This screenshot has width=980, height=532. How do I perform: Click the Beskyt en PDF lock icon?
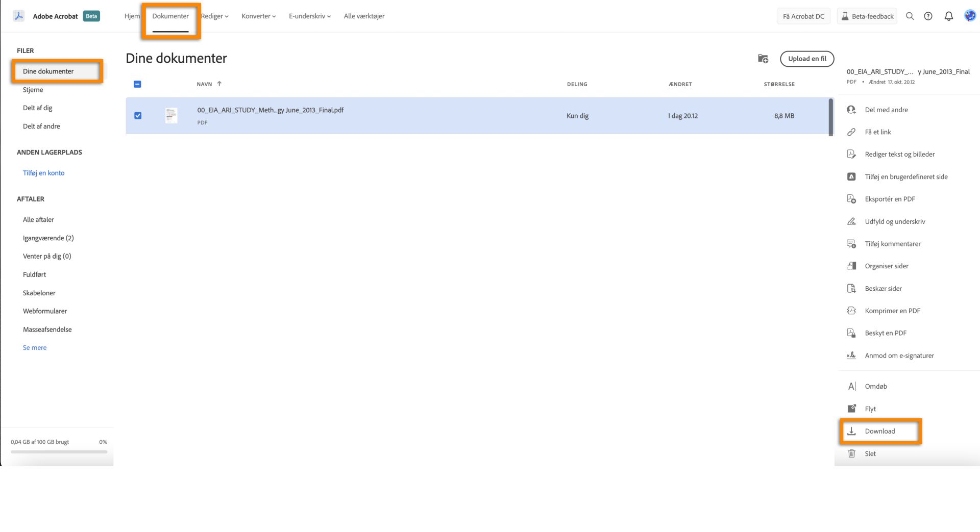pos(851,333)
